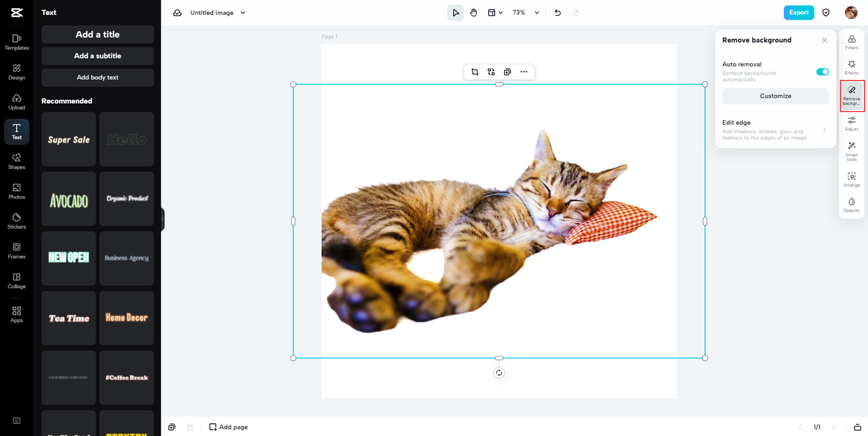Toggle the Auto removal switch
868x436 pixels.
pos(823,72)
